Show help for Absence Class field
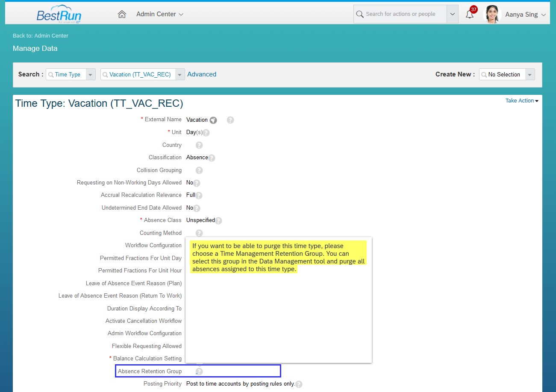556x392 pixels. (x=218, y=221)
